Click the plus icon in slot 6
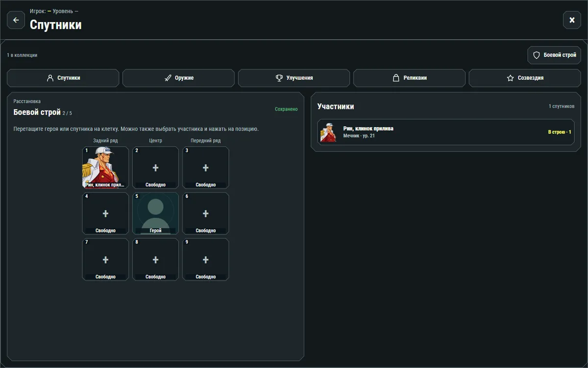The width and height of the screenshot is (588, 368). coord(206,213)
